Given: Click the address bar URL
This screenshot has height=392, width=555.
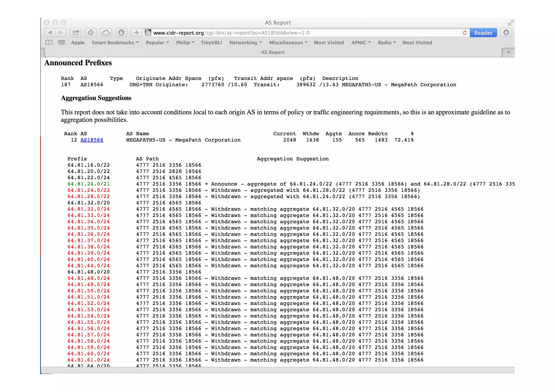Looking at the screenshot, I should click(x=271, y=33).
